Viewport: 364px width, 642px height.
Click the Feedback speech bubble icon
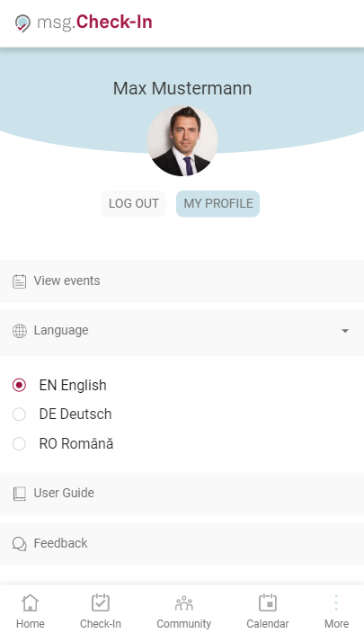19,544
